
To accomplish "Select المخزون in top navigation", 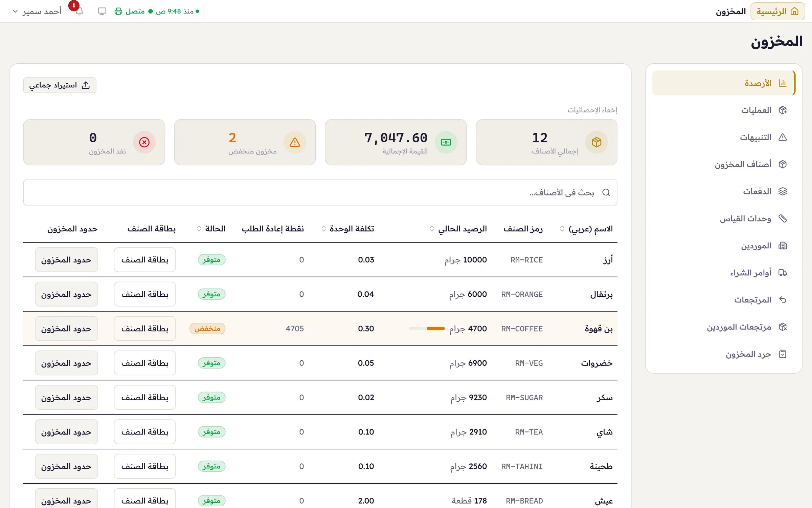I will point(731,12).
